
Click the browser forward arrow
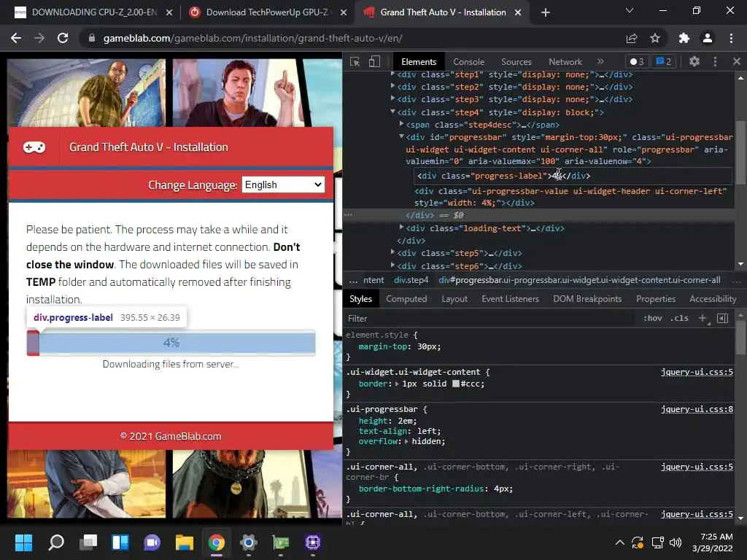[39, 38]
